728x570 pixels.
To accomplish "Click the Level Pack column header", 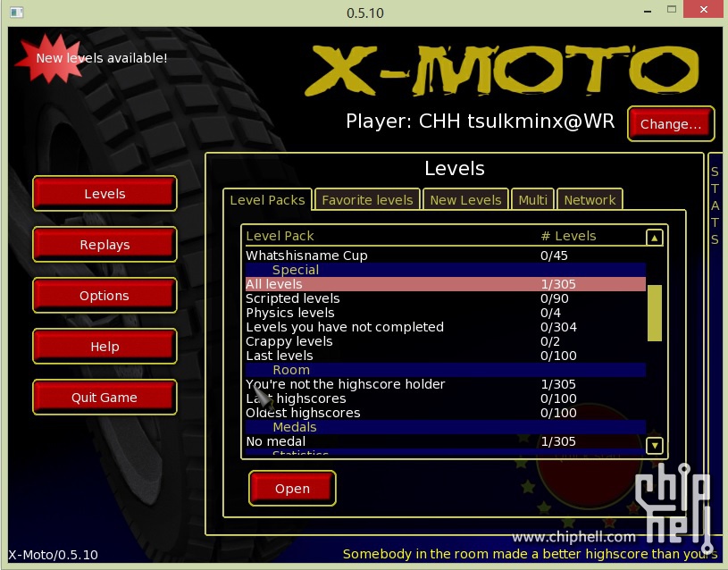I will coord(280,236).
